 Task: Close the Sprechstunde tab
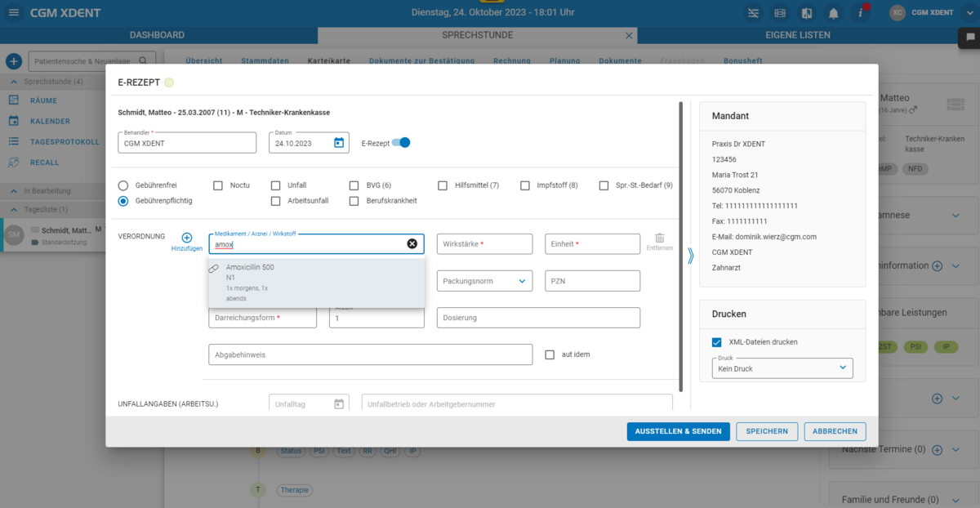click(x=629, y=36)
